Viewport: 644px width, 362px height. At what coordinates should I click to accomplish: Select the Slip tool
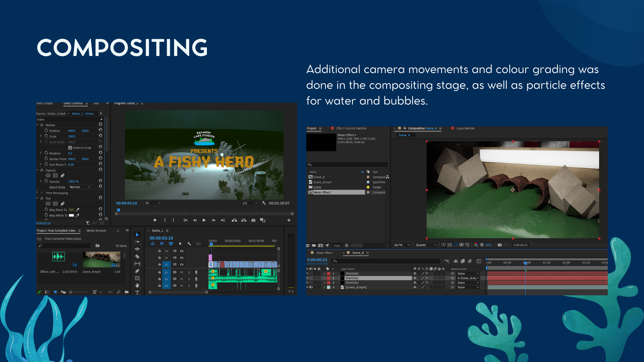[x=137, y=264]
